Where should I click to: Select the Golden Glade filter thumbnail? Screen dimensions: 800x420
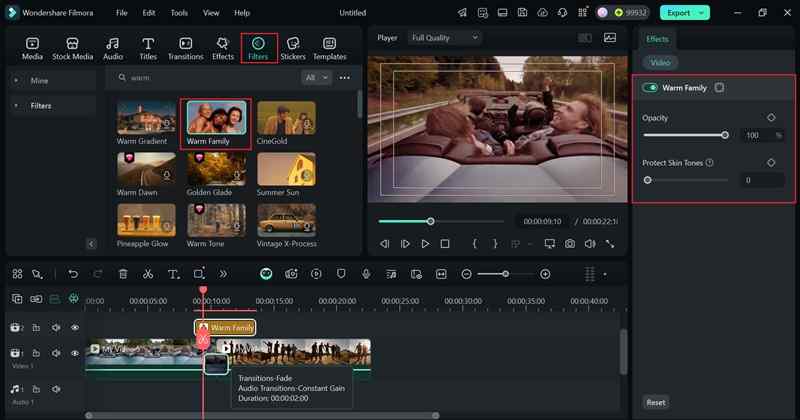pos(216,169)
